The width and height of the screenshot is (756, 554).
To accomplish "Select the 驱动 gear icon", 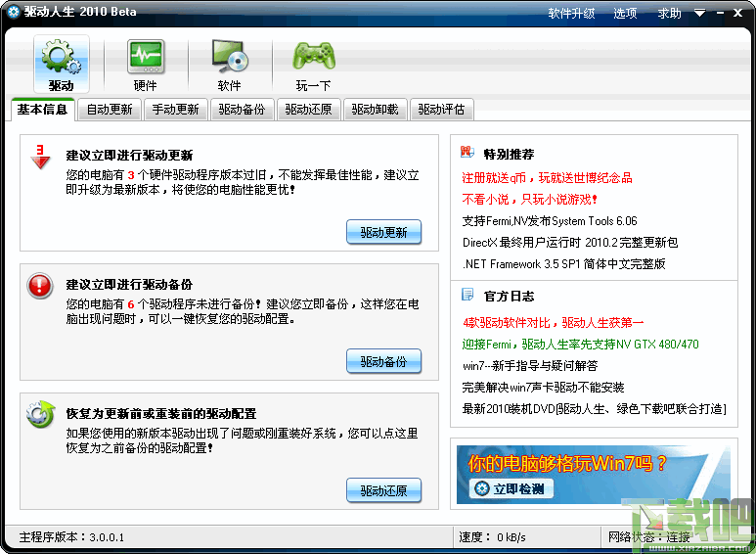I will pos(62,57).
